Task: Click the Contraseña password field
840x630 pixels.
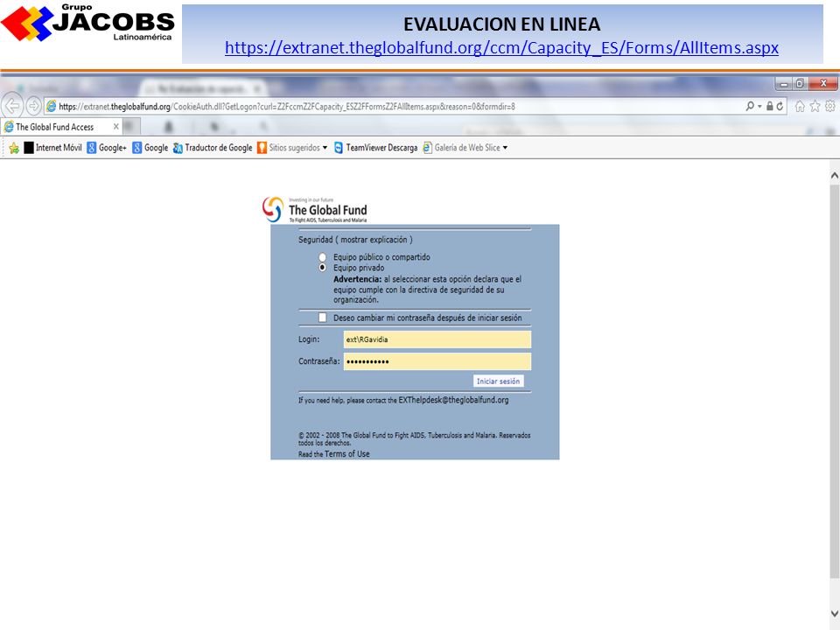Action: pos(437,361)
